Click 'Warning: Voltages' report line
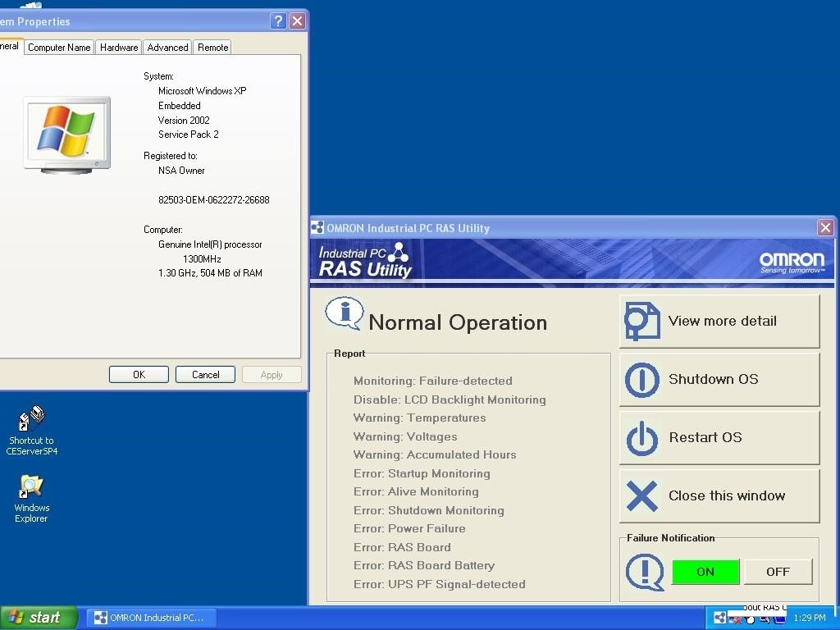Viewport: 840px width, 630px height. coord(405,436)
